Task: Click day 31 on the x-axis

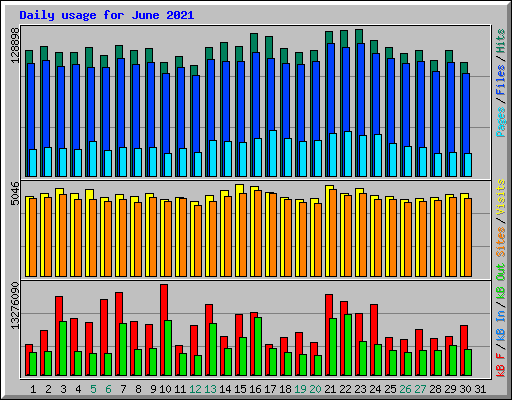Action: (x=480, y=389)
